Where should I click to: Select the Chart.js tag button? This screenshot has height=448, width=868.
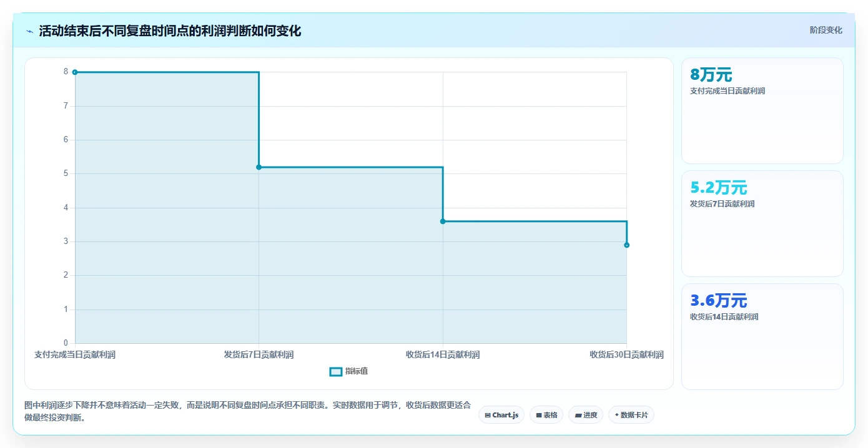(x=501, y=415)
